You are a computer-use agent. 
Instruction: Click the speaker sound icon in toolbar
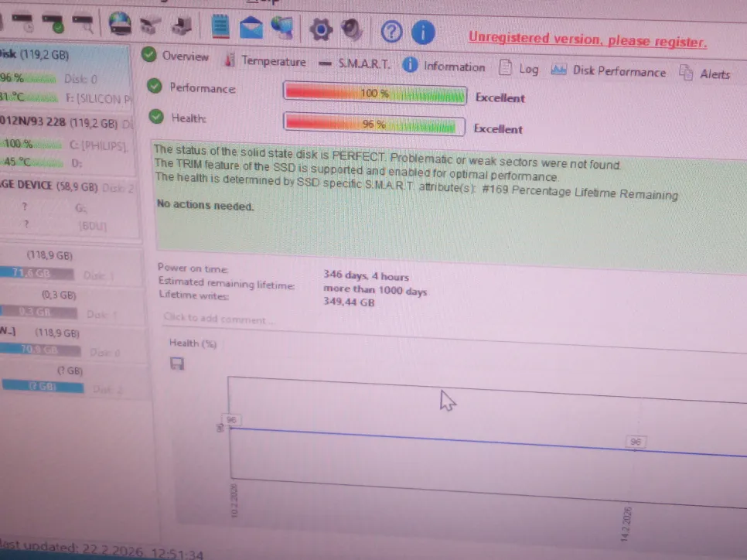pos(352,30)
